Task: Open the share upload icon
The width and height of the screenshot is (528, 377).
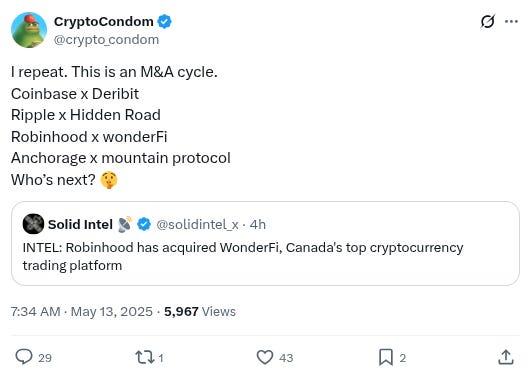Action: coord(505,357)
